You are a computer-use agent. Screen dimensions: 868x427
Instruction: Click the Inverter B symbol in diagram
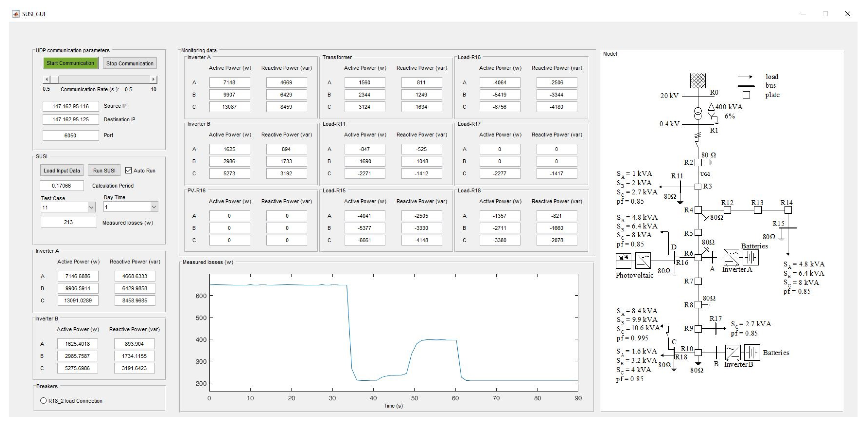coord(733,353)
